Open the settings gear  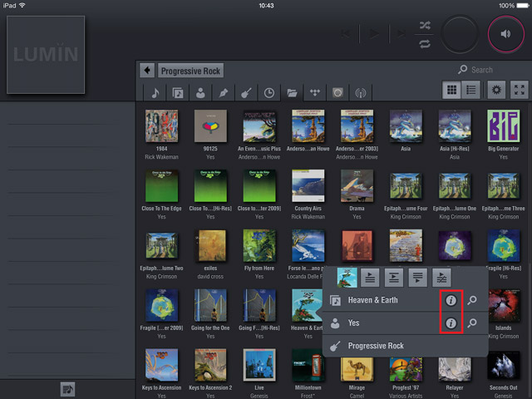pos(496,90)
